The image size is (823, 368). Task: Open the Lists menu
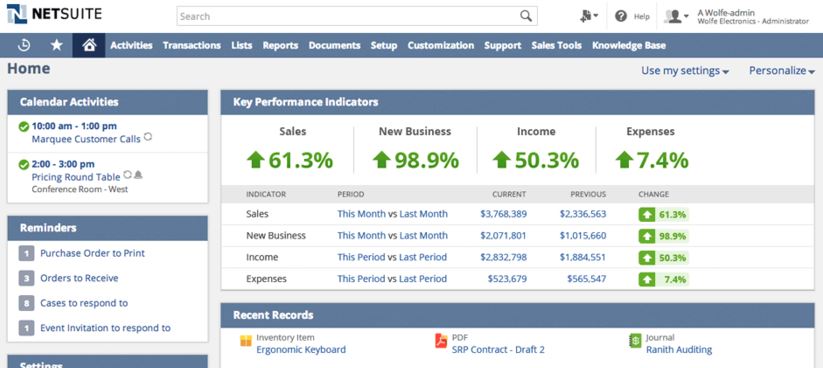[x=241, y=46]
